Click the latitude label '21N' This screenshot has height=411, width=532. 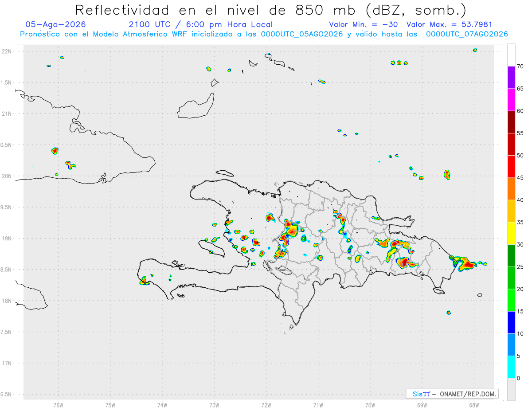(x=8, y=114)
